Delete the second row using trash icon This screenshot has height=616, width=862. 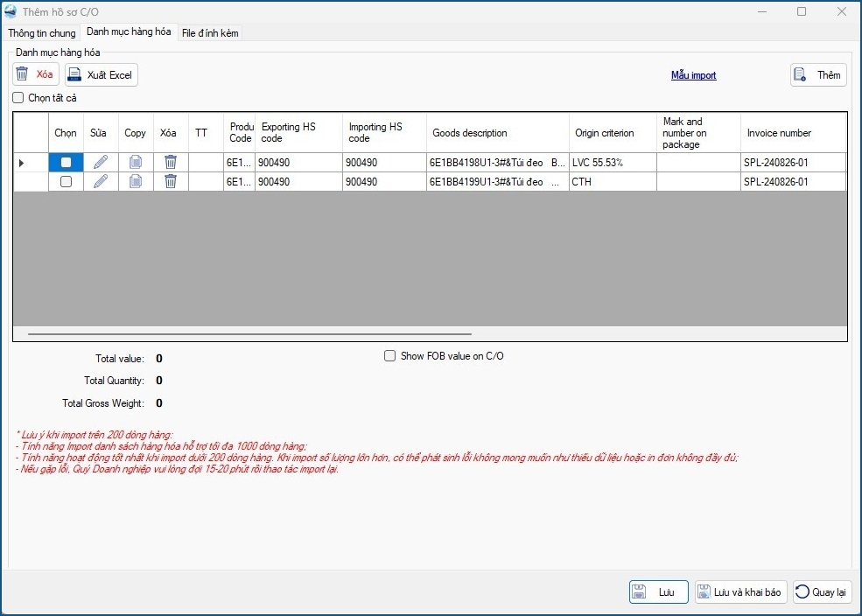coord(171,181)
